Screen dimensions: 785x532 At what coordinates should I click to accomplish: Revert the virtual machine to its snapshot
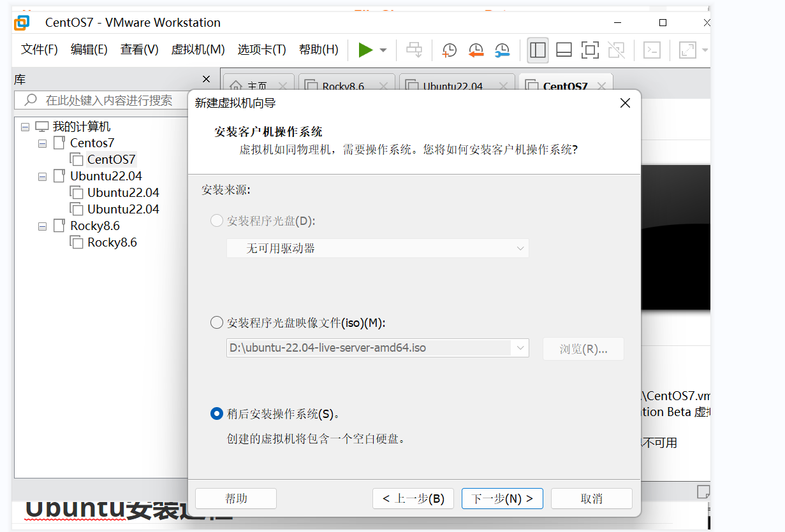[476, 50]
